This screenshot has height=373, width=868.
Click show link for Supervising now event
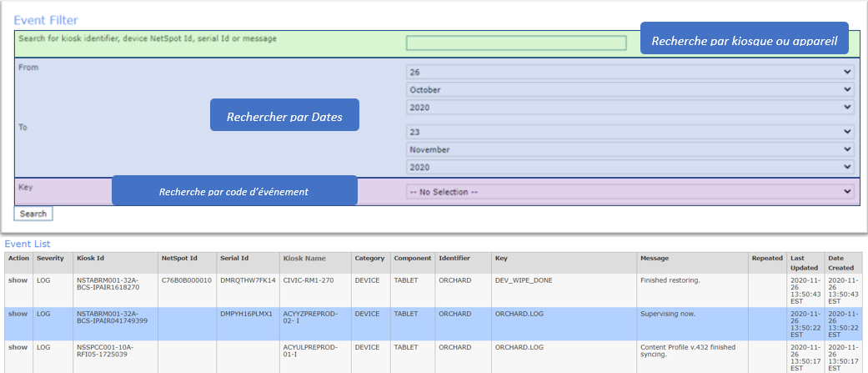18,314
